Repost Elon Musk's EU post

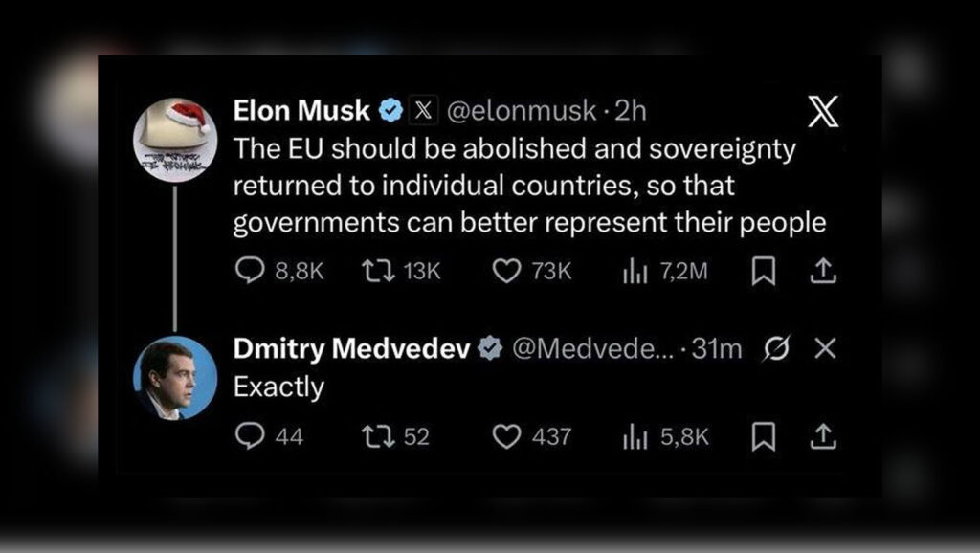[x=375, y=272]
